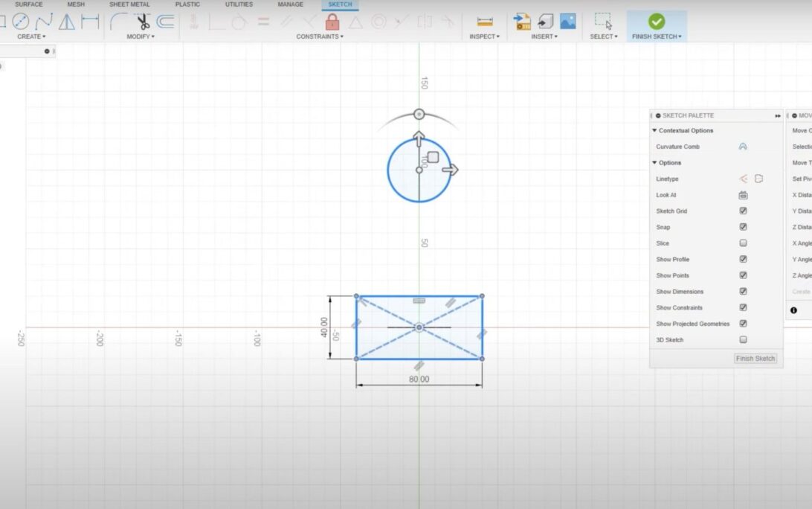
Task: Open the Measure tool under Inspect
Action: coord(485,22)
